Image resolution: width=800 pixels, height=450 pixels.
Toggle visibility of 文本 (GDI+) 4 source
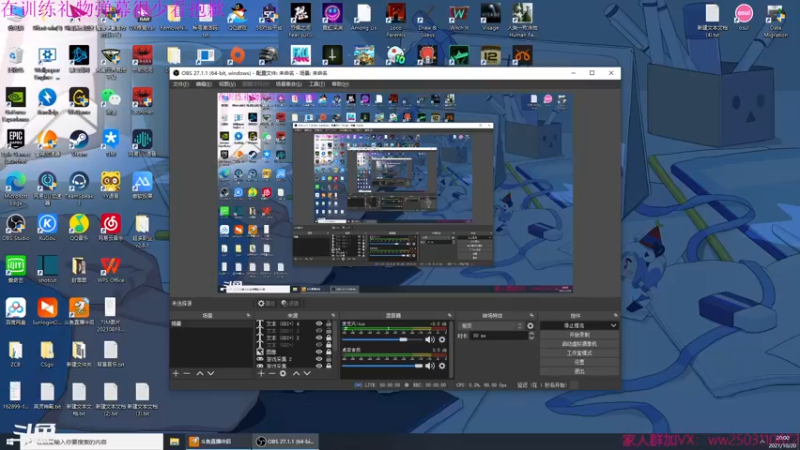pos(319,323)
